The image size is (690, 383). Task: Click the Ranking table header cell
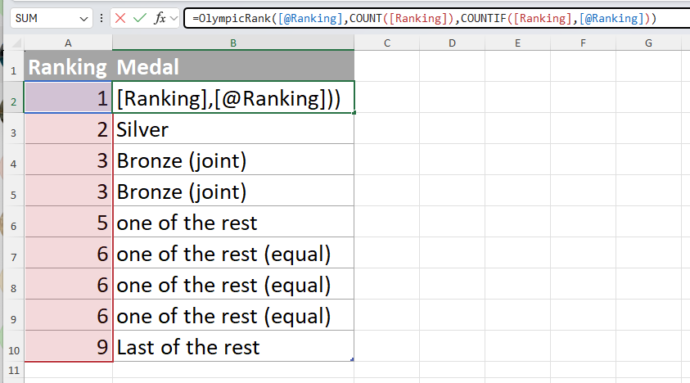[68, 66]
